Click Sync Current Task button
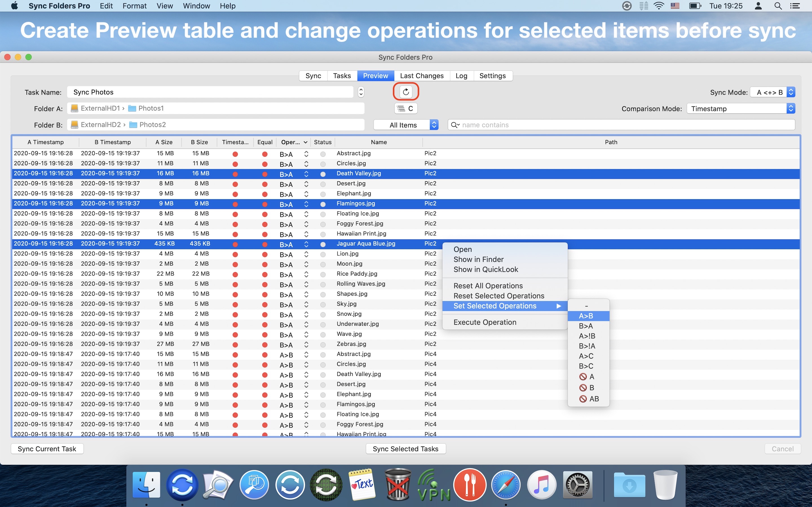 coord(47,449)
